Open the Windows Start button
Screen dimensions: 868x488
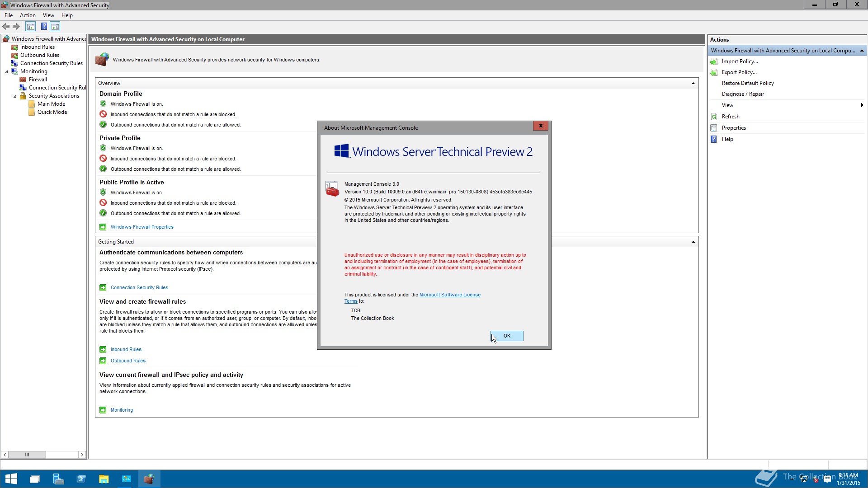11,479
